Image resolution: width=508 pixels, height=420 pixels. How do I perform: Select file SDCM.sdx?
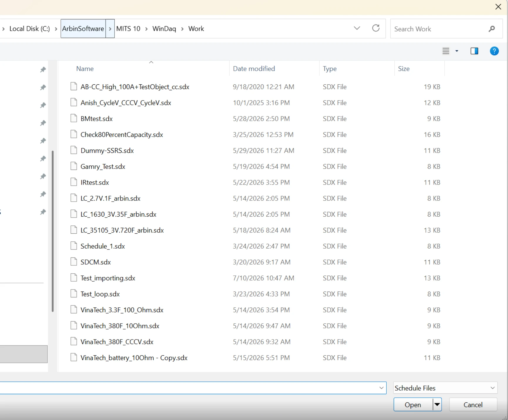click(x=95, y=262)
